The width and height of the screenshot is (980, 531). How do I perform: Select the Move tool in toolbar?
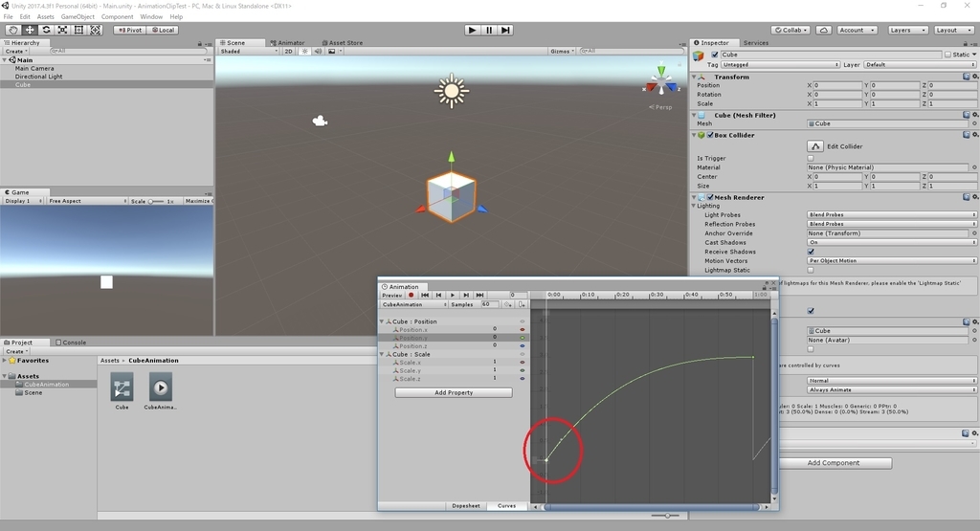click(x=30, y=30)
